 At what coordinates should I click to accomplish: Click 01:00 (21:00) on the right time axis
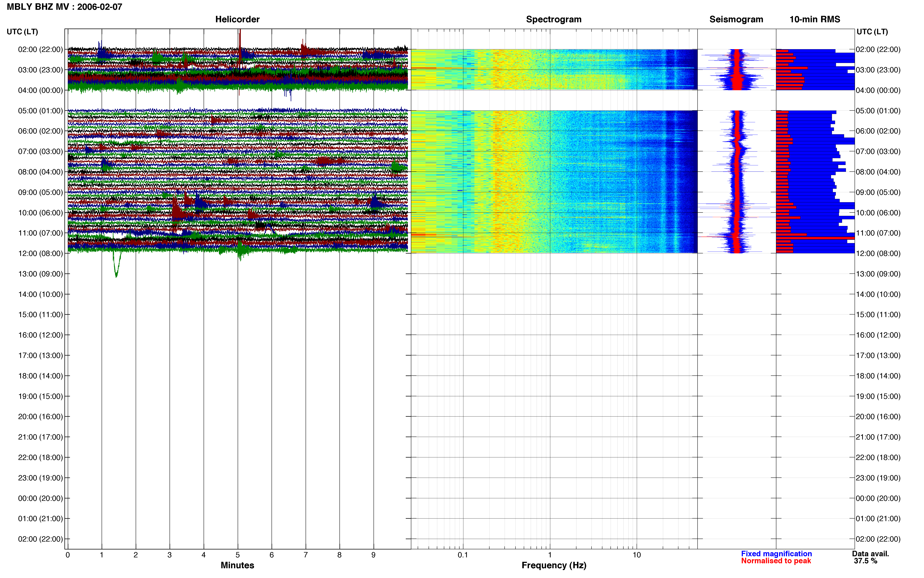(x=878, y=519)
